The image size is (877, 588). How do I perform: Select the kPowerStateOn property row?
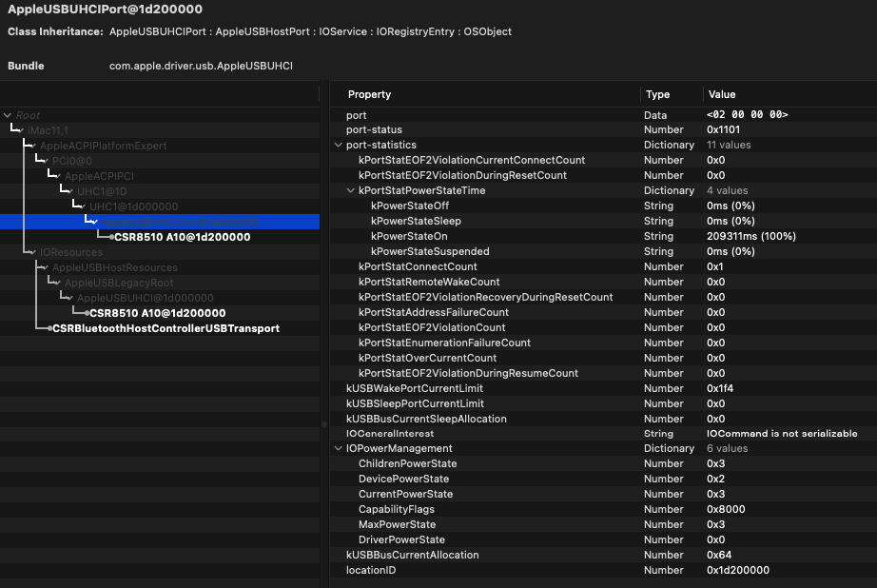[603, 236]
